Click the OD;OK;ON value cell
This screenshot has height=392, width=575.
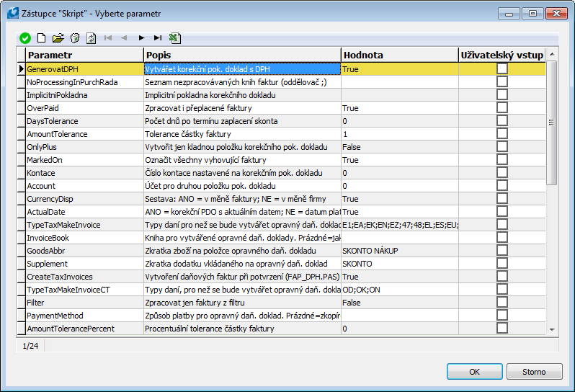400,290
